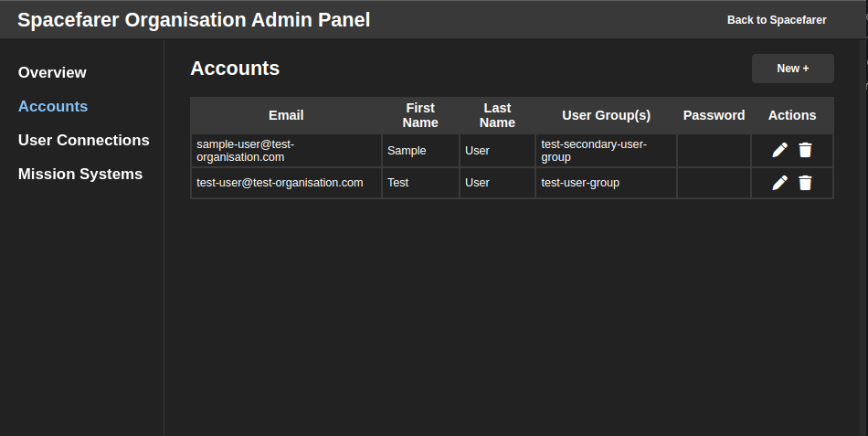Navigate to Mission Systems

click(x=80, y=174)
